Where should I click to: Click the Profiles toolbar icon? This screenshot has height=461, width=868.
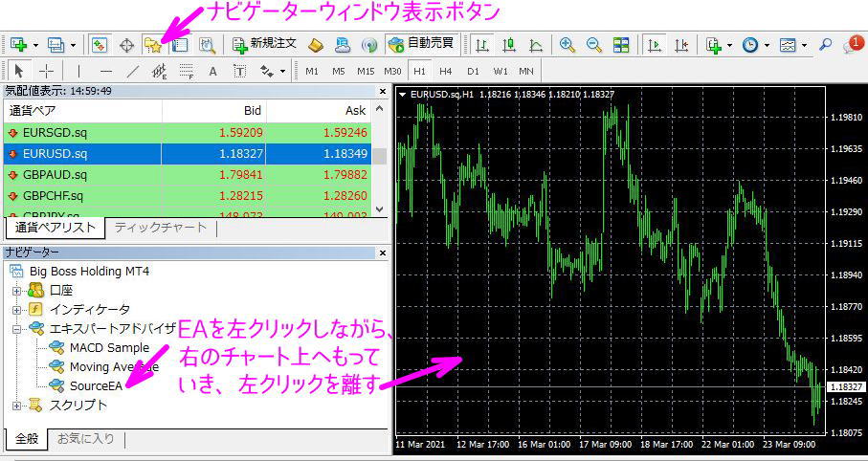click(x=56, y=45)
